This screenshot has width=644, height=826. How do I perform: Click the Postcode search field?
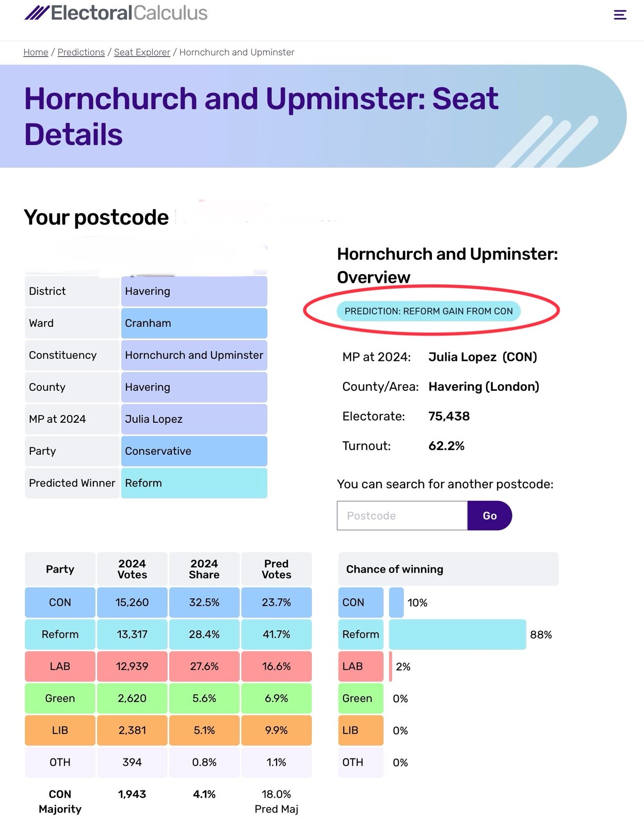[402, 516]
